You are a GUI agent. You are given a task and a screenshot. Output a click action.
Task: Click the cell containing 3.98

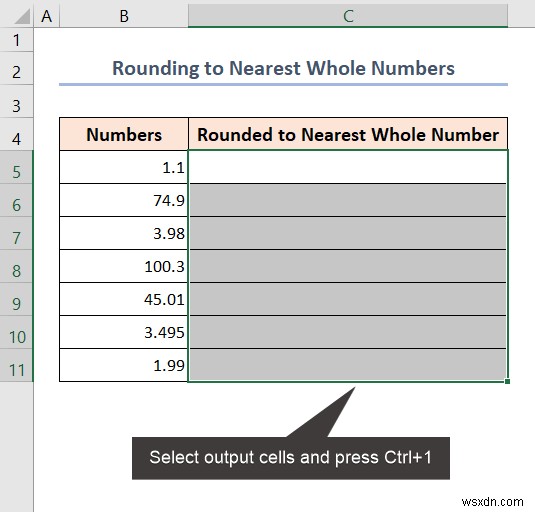[x=124, y=233]
